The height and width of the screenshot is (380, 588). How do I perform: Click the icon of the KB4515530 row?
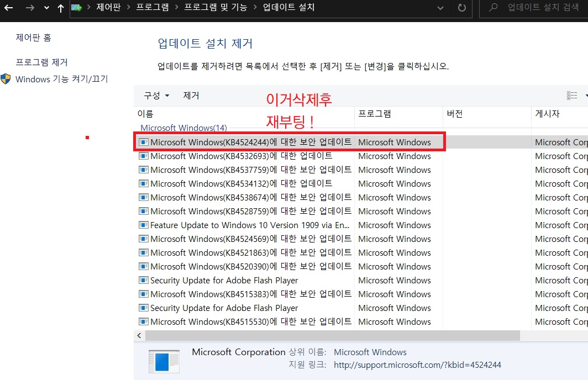[x=144, y=322]
